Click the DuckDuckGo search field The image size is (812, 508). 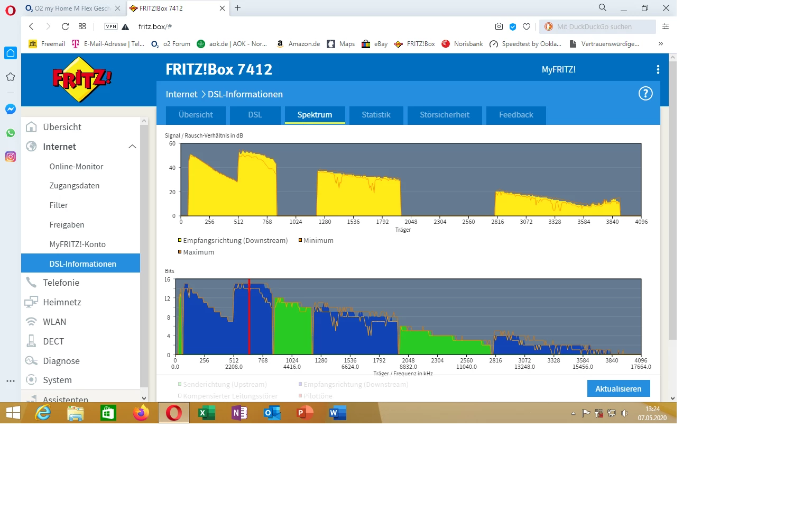[x=598, y=26]
